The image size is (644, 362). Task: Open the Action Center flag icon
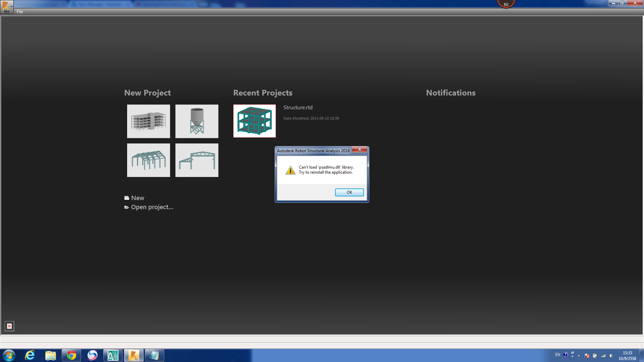587,356
